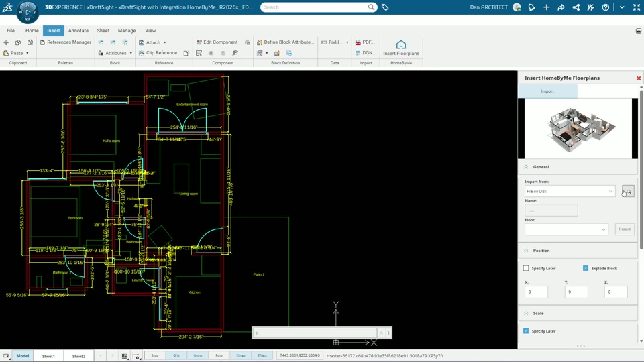
Task: Switch to the Home ribbon tab
Action: pyautogui.click(x=32, y=30)
